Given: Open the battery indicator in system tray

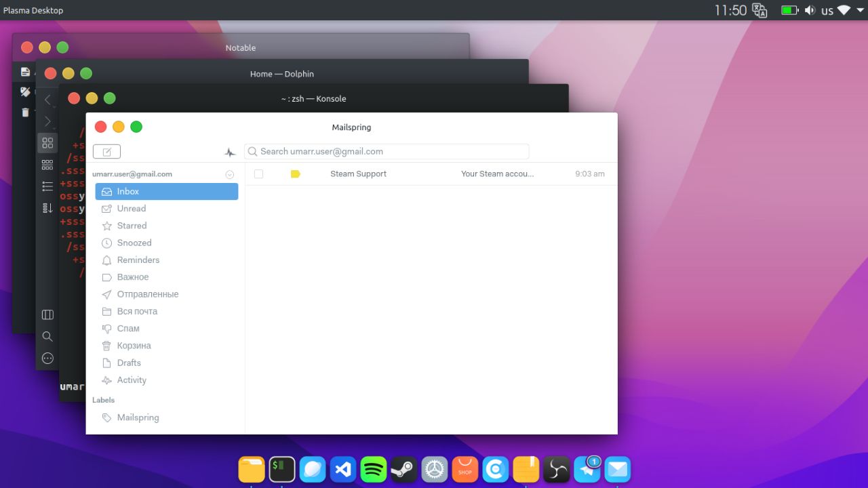Looking at the screenshot, I should 789,10.
